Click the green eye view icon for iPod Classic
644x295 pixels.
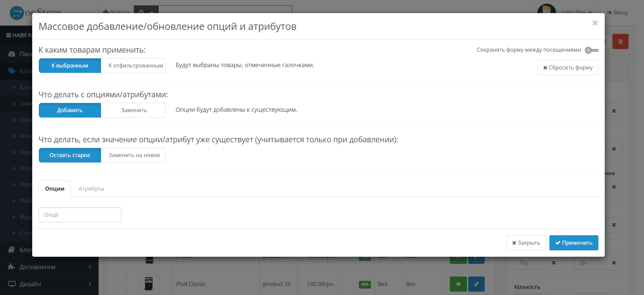point(458,284)
